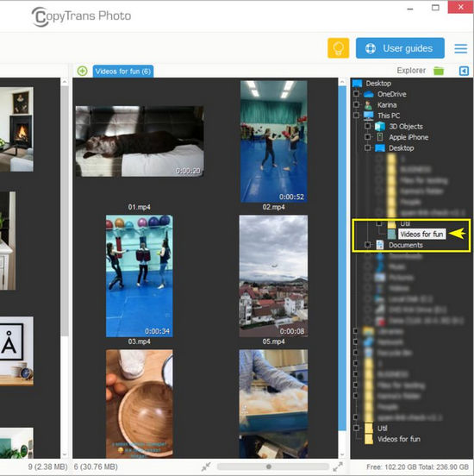
Task: Select the Util folder at bottom of tree
Action: (382, 428)
